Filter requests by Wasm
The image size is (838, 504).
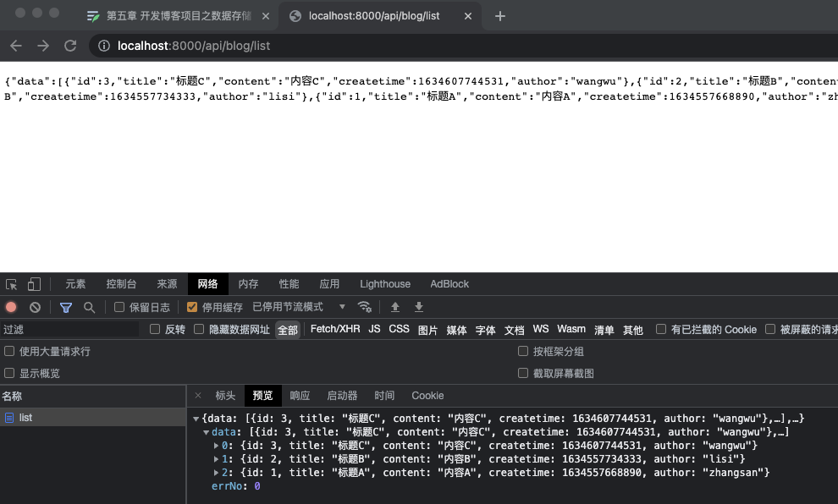pos(571,329)
